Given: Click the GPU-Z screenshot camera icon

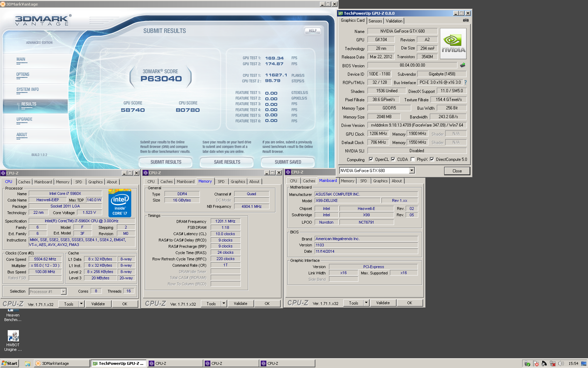Looking at the screenshot, I should pos(465,20).
